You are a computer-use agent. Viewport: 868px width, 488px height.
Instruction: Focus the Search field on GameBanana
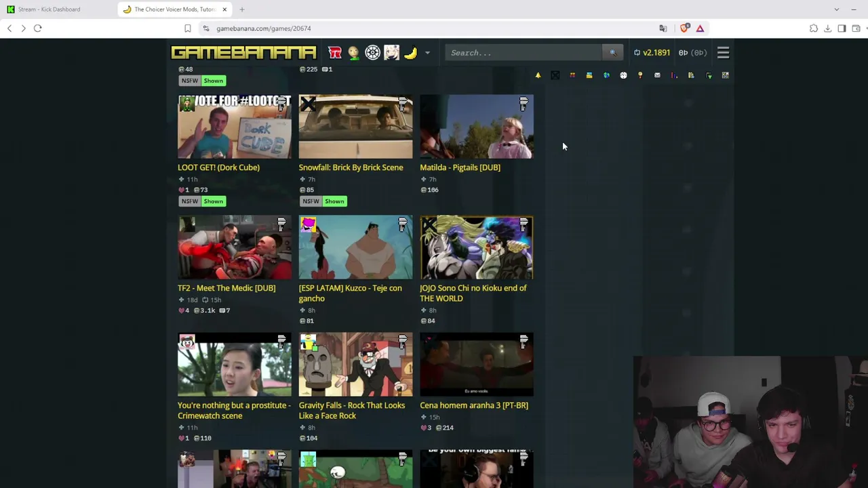(524, 53)
